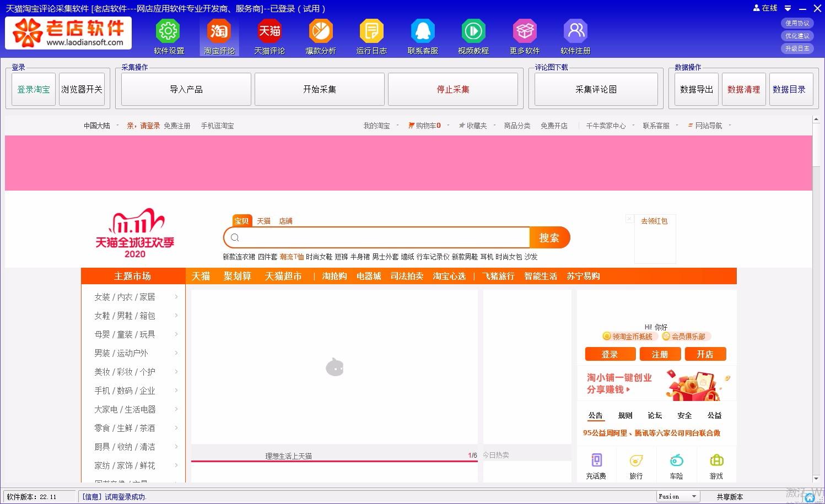825x504 pixels.
Task: Click the 收藏夹 star link
Action: tap(473, 126)
